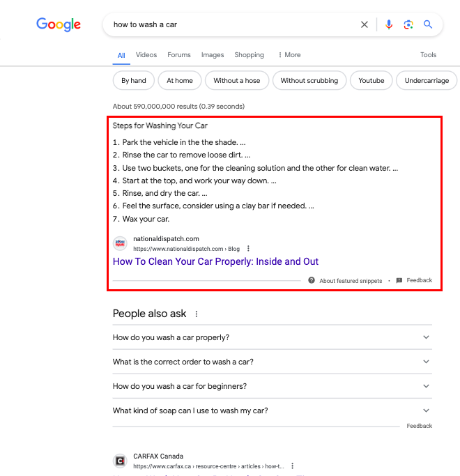Open Google Lens image search

408,24
